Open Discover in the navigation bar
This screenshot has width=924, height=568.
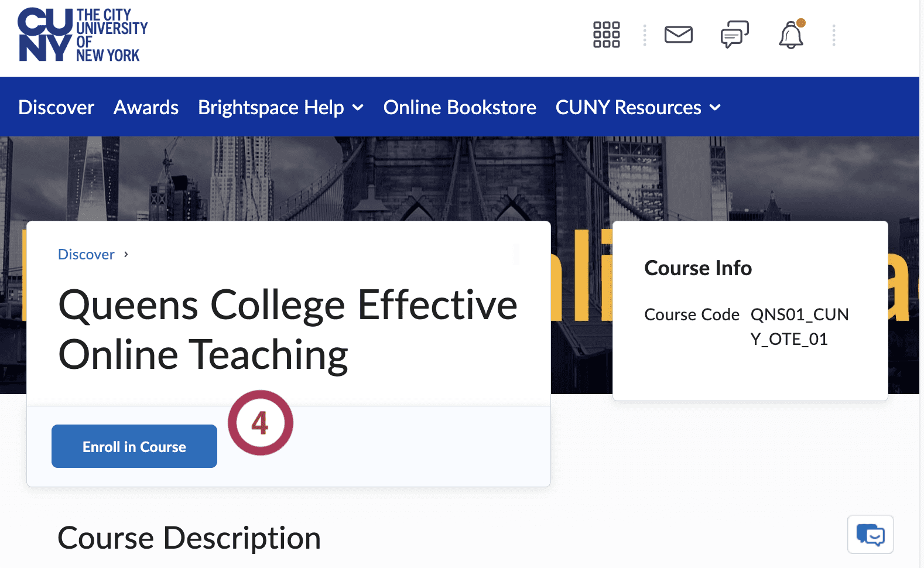56,107
